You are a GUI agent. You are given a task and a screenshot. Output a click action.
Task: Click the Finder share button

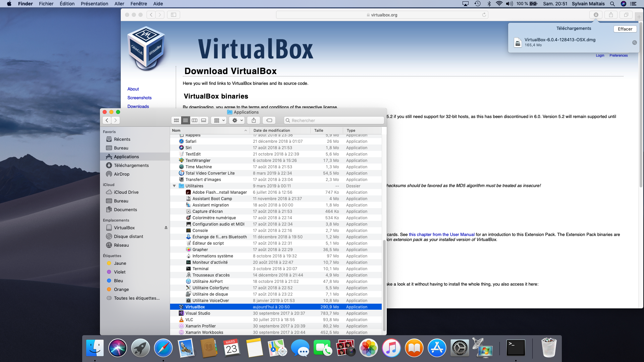(254, 120)
